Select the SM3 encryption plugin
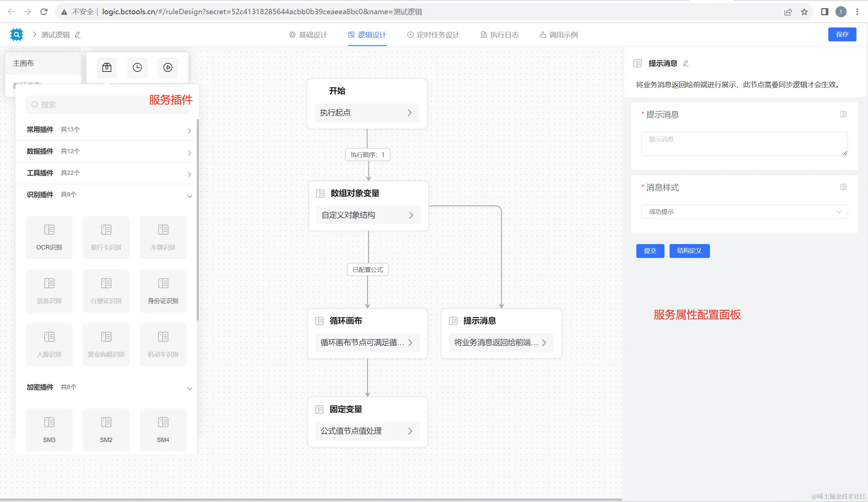 [49, 429]
